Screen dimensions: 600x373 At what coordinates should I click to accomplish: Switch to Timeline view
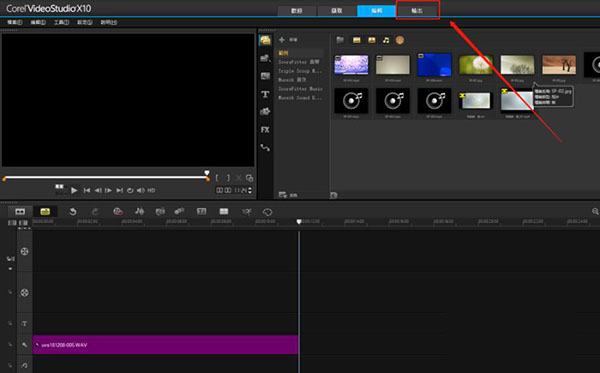click(x=45, y=212)
